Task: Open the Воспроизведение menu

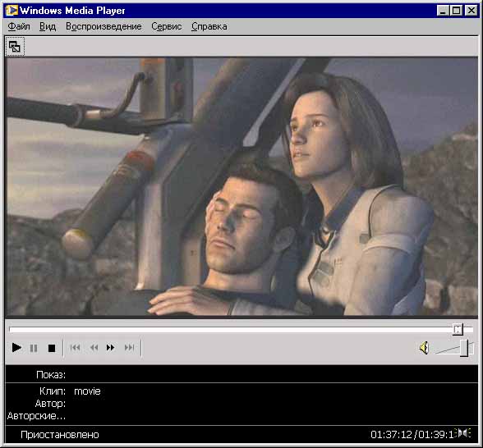Action: pos(103,26)
